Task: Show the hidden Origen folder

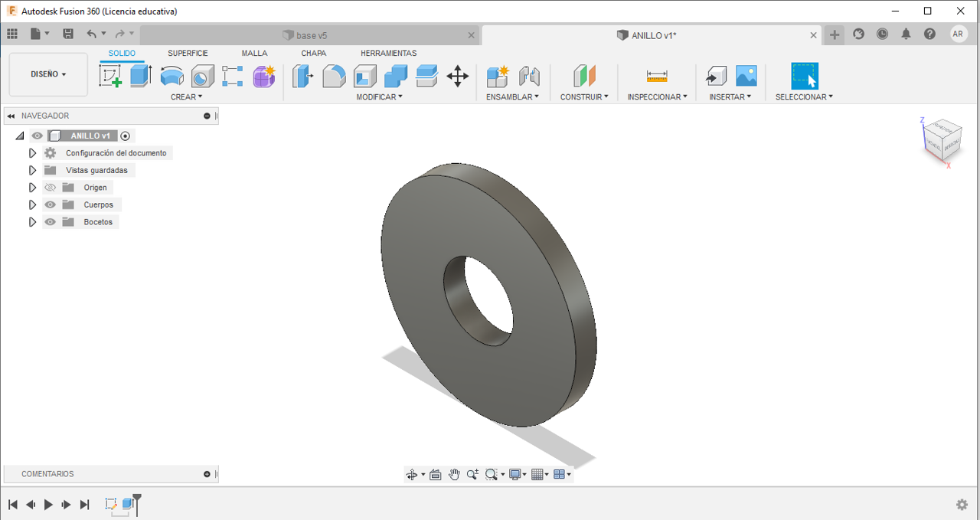Action: (51, 188)
